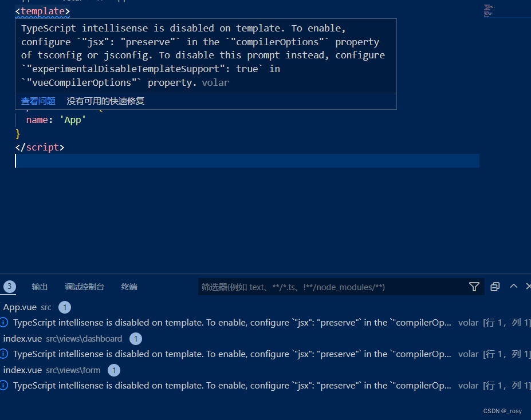Select index.vue src\views\dashboard group row

coord(266,339)
